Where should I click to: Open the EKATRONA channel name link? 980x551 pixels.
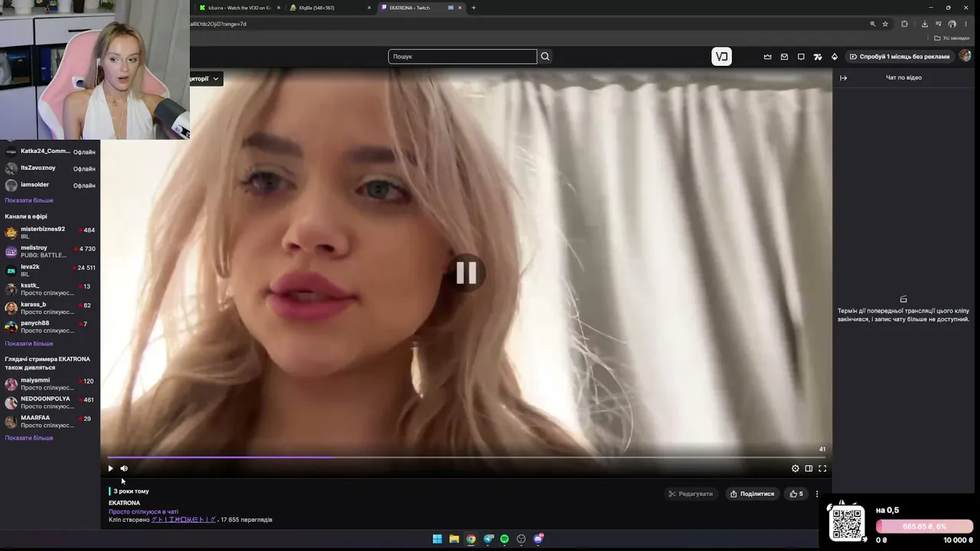(124, 503)
